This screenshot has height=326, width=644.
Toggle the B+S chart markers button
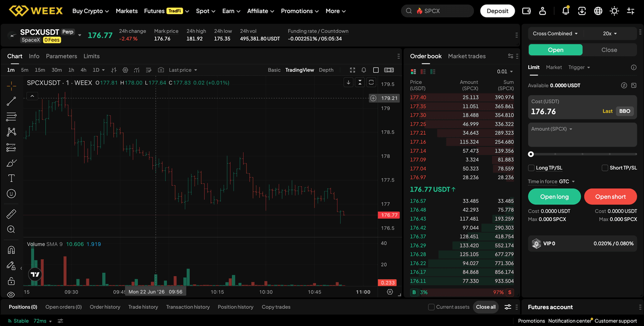389,70
